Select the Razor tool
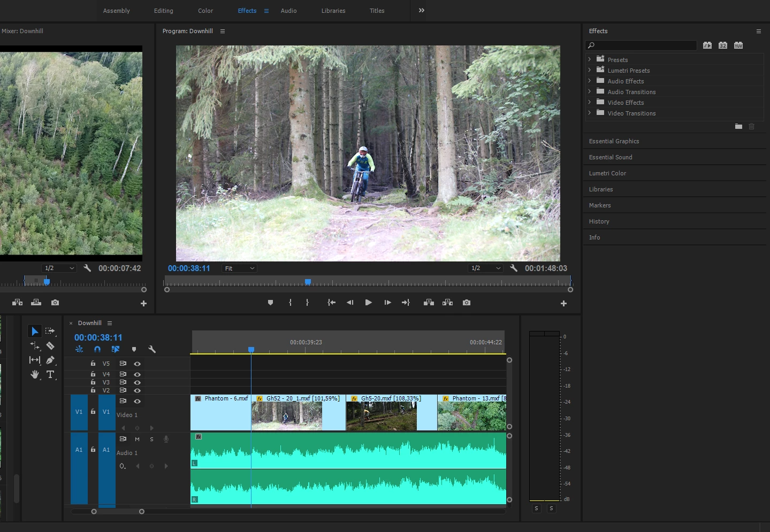 click(x=50, y=345)
